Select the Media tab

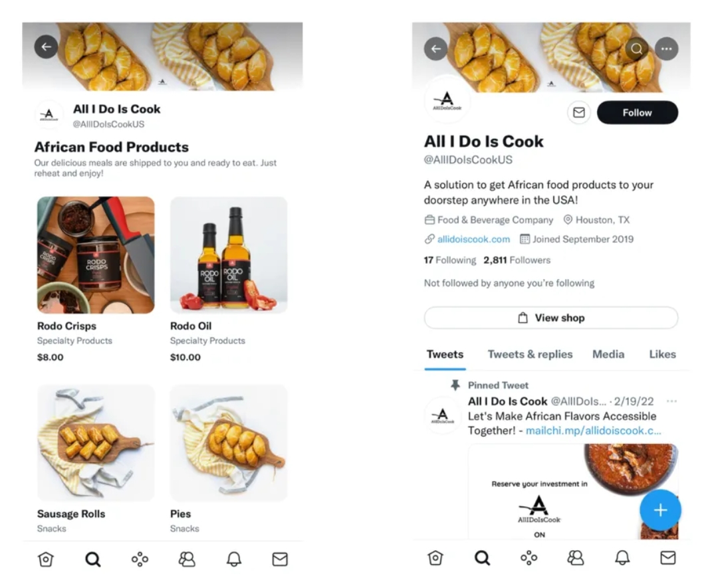608,354
